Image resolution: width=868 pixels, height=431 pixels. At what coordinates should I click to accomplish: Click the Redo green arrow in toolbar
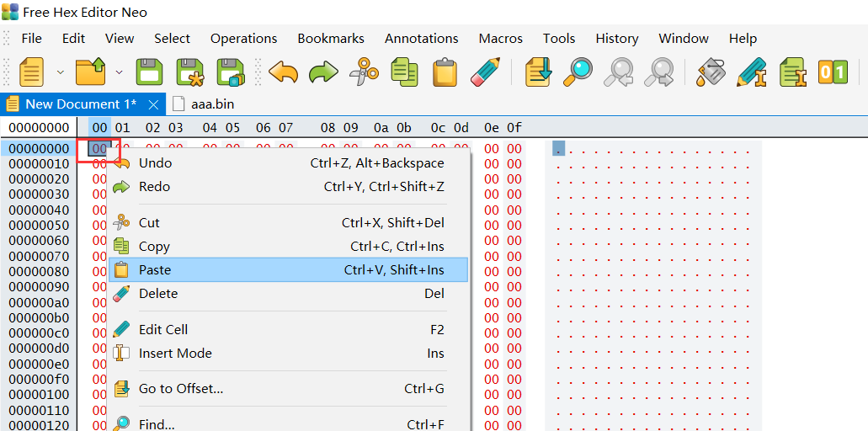323,72
